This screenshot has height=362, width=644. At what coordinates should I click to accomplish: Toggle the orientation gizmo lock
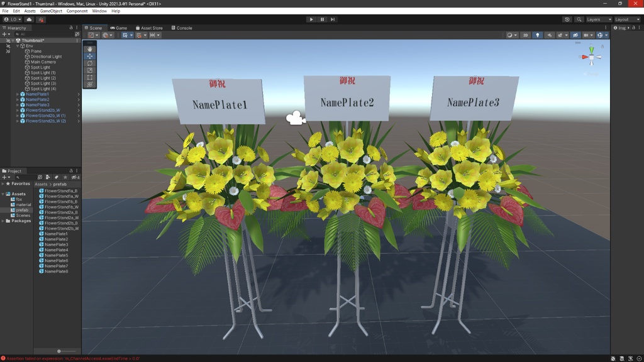coord(602,47)
